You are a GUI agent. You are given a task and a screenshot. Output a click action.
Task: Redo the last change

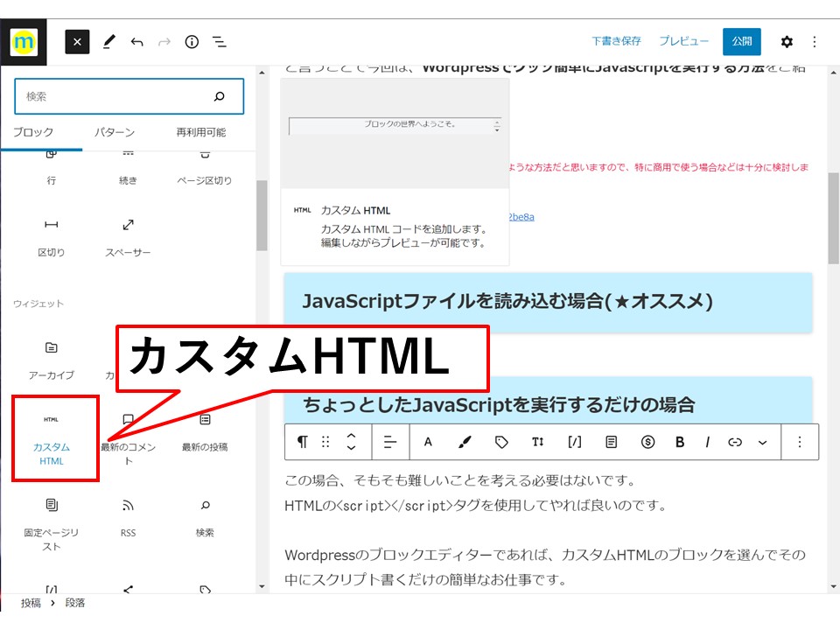tap(164, 42)
